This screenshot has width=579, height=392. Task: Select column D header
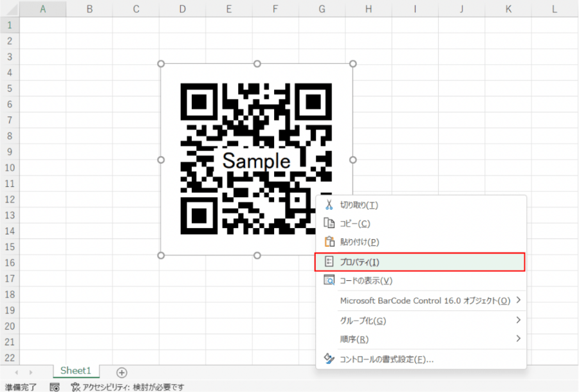point(183,9)
